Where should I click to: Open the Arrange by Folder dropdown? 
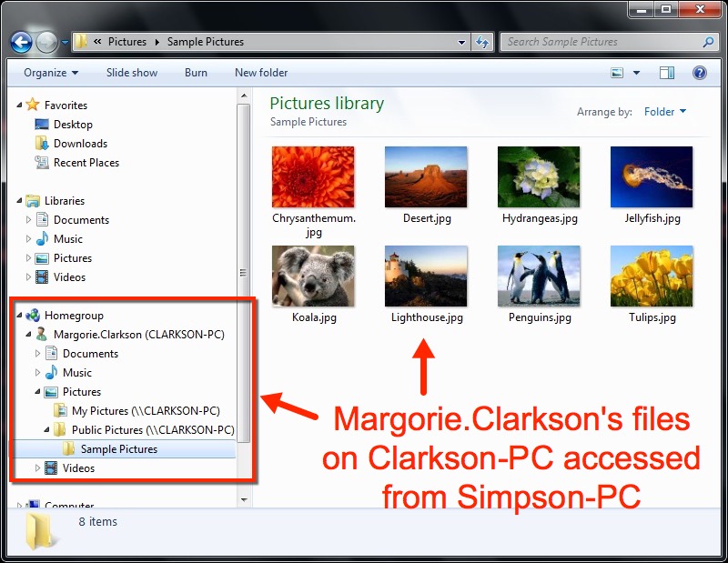665,112
